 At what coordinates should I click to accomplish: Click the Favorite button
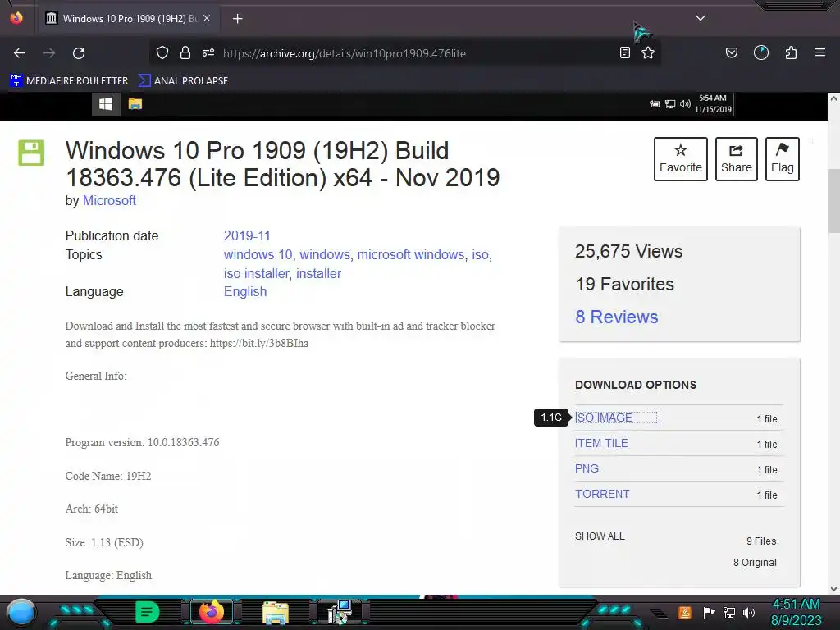680,159
